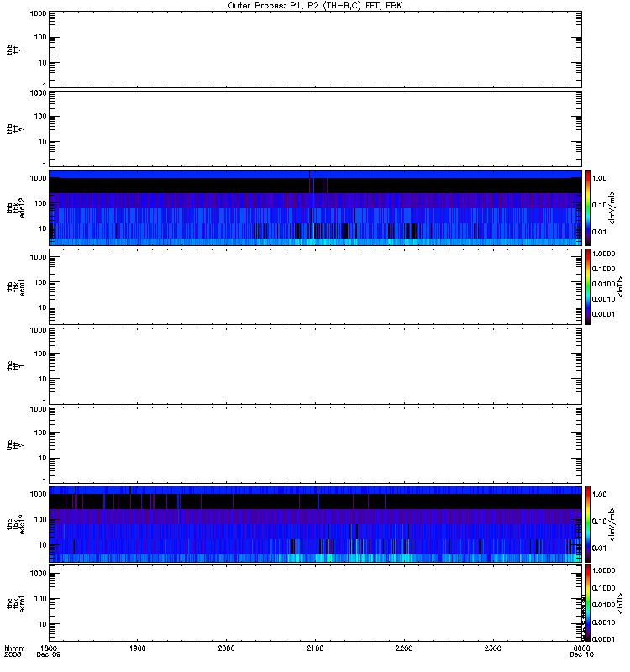Click the 1900 time axis label

pyautogui.click(x=138, y=648)
